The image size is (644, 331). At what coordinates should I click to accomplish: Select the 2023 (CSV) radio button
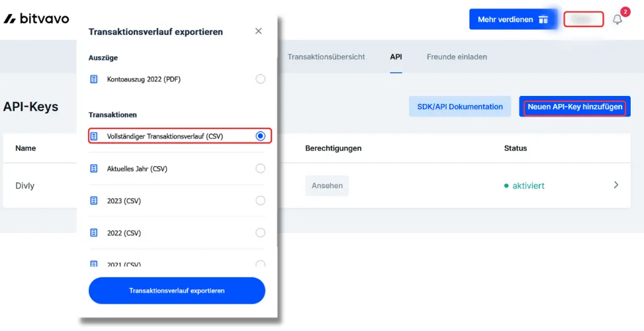[260, 201]
